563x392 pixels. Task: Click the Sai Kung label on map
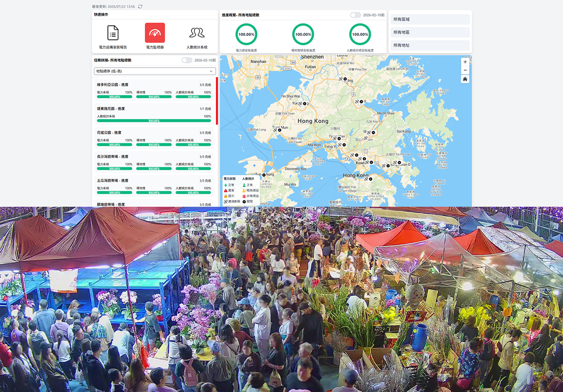point(404,132)
